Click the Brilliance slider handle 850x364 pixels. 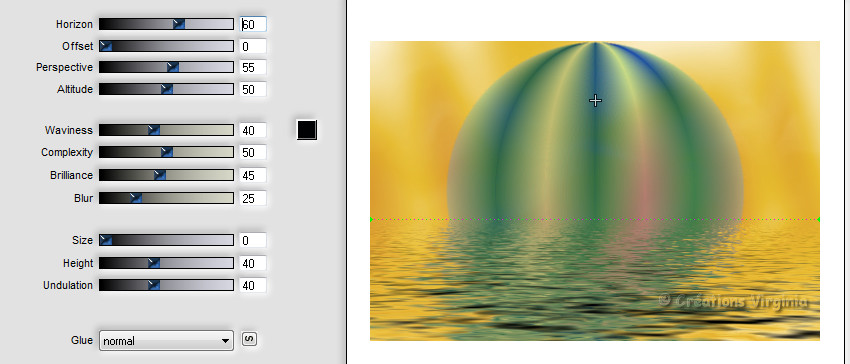160,175
